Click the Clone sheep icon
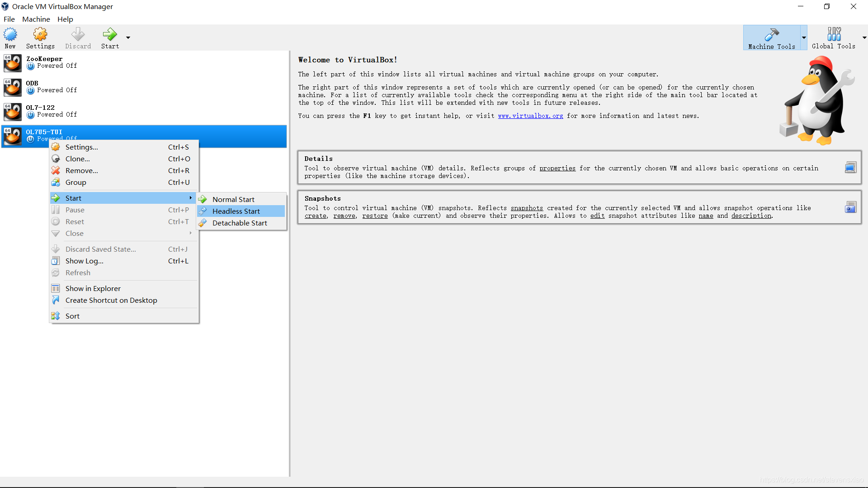Viewport: 868px width, 488px height. (56, 159)
